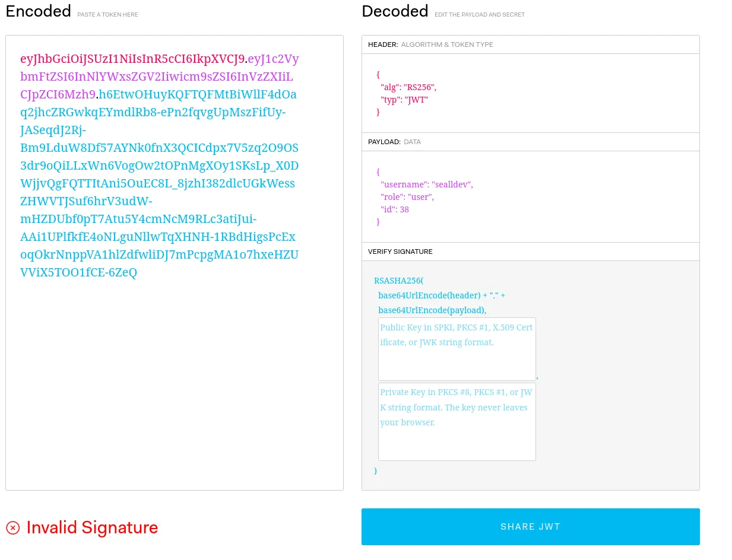Click the base64UrlEncode(payload) line
The width and height of the screenshot is (732, 560).
(x=432, y=310)
